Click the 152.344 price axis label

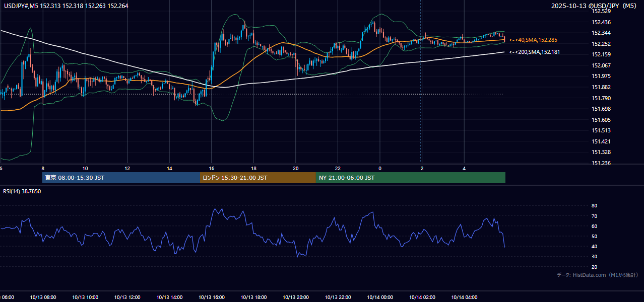(601, 33)
